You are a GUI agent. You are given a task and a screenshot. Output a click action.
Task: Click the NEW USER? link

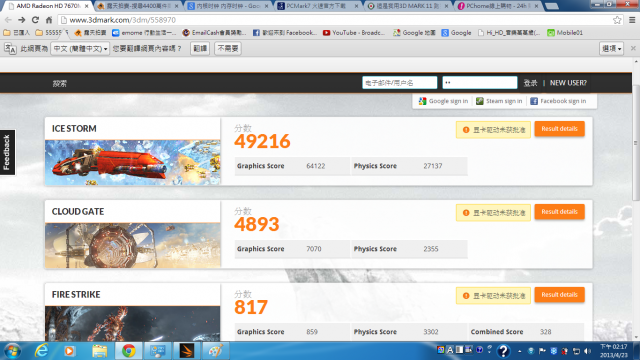[568, 83]
